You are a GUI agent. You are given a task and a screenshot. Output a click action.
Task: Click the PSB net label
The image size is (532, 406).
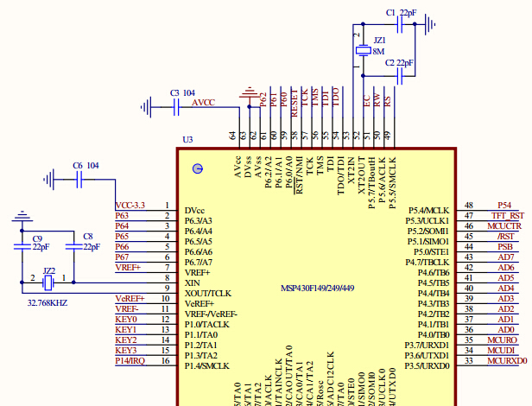coord(505,247)
